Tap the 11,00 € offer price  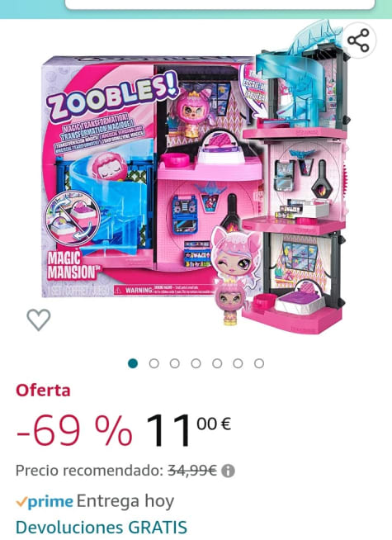coord(189,430)
